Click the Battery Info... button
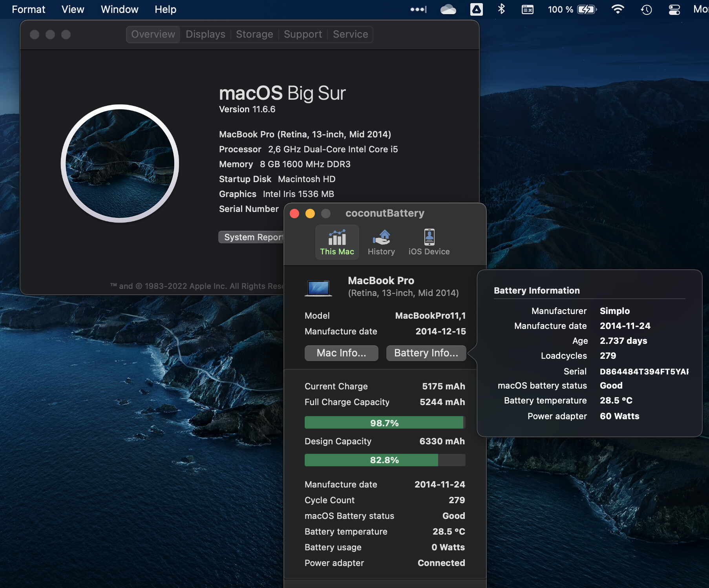The width and height of the screenshot is (709, 588). (x=426, y=353)
